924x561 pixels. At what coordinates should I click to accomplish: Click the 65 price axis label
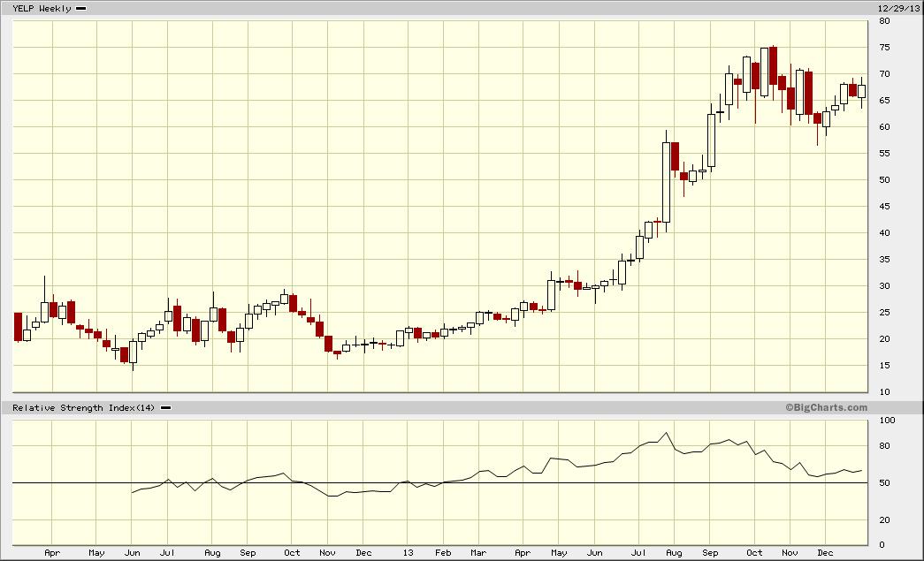[x=884, y=100]
